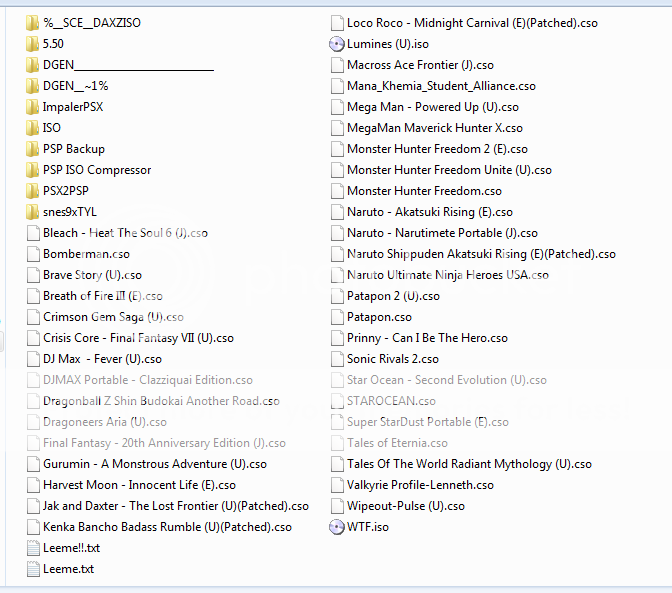The width and height of the screenshot is (672, 593).
Task: Click the Leeme!!.txt document icon
Action: (x=33, y=548)
